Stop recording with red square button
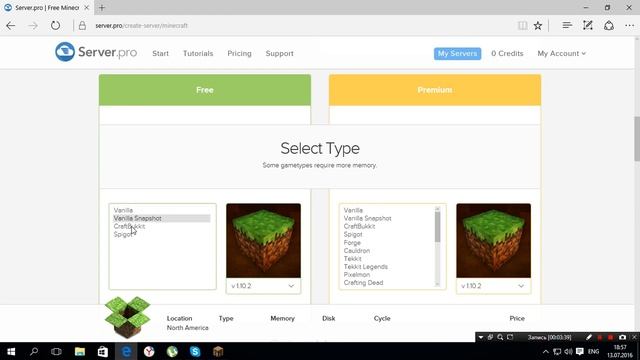640x360 pixels. pyautogui.click(x=611, y=337)
